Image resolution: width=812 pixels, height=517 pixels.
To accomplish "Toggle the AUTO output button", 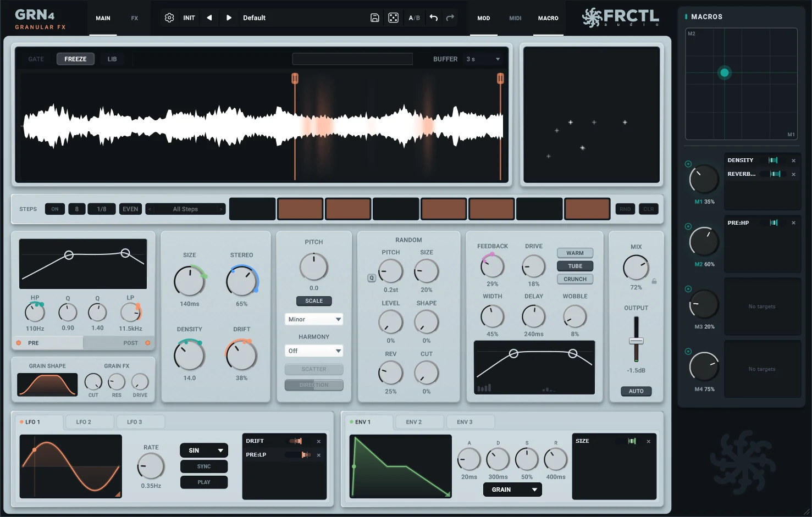I will [x=636, y=391].
